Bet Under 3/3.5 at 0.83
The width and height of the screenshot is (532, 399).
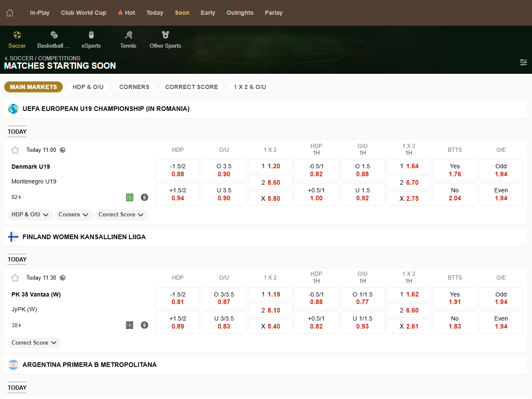point(224,323)
